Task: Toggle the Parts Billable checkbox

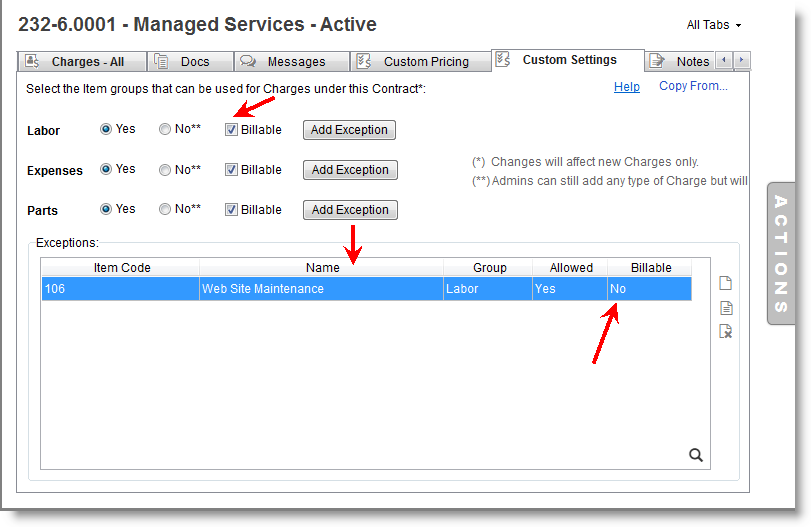Action: pyautogui.click(x=232, y=210)
